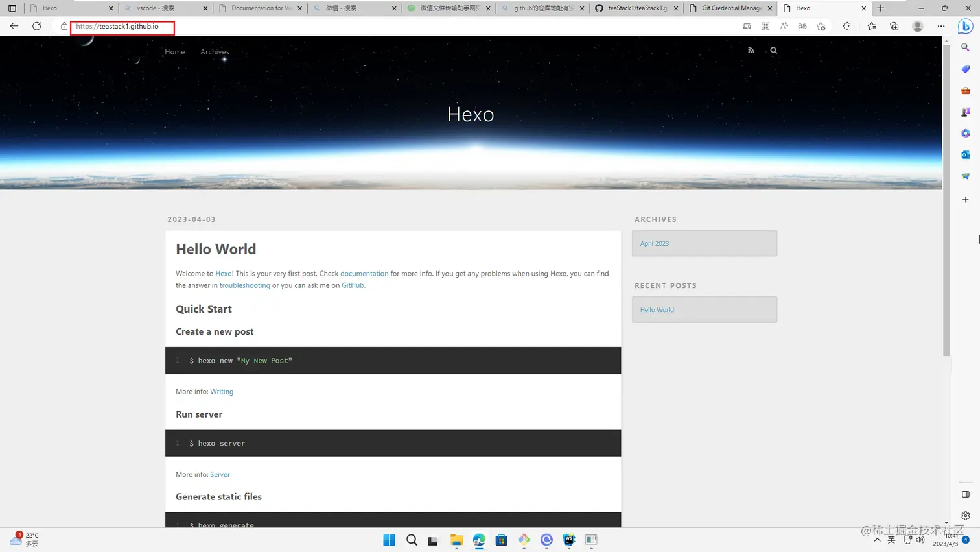Open the tab actions menu
Image resolution: width=980 pixels, height=552 pixels.
12,8
